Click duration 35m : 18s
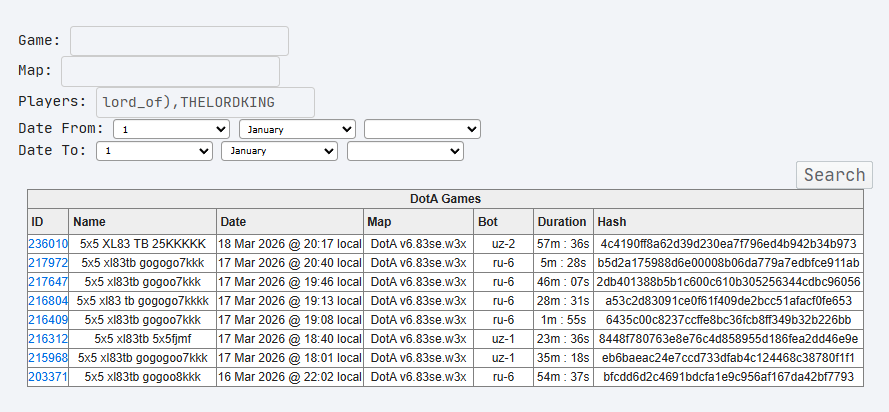 (x=564, y=359)
